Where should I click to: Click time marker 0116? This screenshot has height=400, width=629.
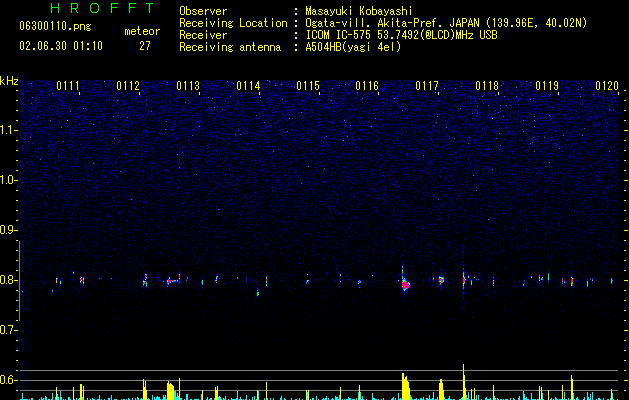[367, 86]
